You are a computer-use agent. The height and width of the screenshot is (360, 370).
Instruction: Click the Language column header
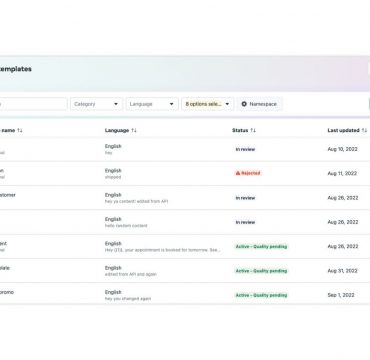(x=117, y=130)
